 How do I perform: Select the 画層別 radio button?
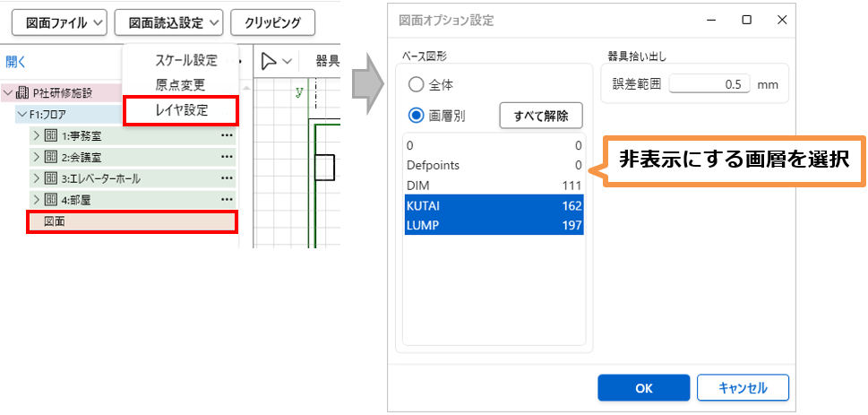[417, 115]
